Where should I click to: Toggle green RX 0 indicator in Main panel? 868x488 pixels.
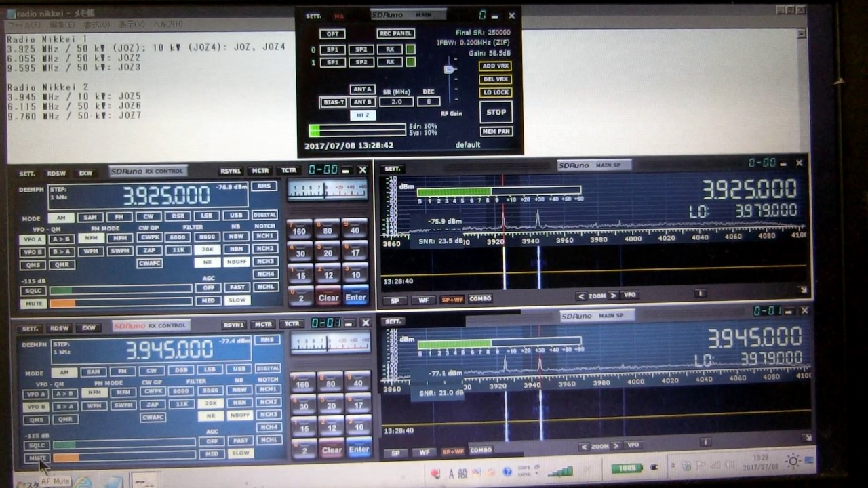pyautogui.click(x=410, y=49)
